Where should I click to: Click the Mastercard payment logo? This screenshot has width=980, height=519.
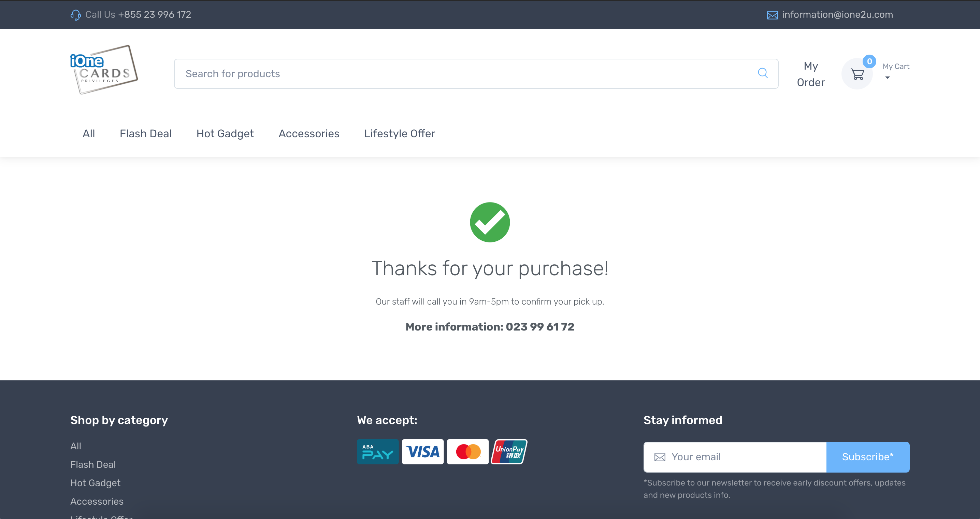pos(467,452)
